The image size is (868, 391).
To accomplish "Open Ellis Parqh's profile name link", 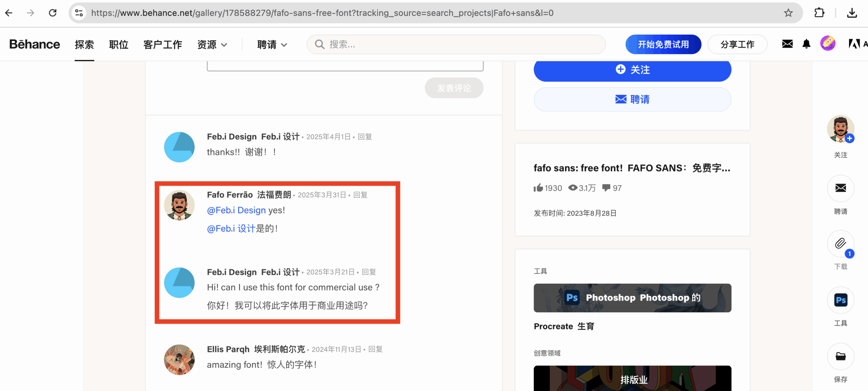I will coord(256,349).
